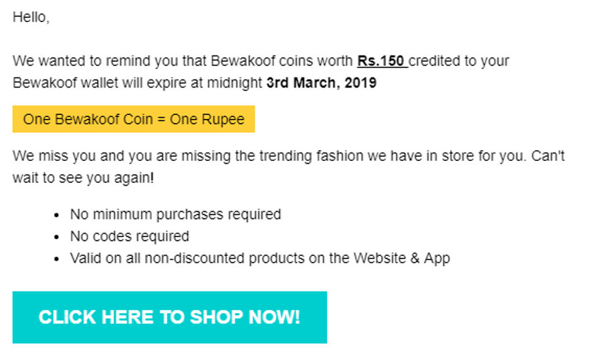Click the words 'credited to your'
The width and height of the screenshot is (611, 364).
tap(460, 61)
